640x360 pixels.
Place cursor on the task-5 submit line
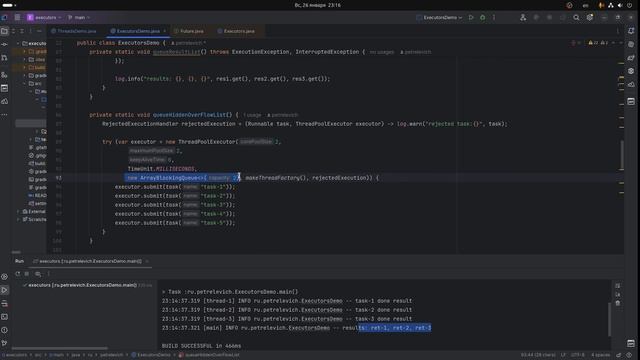[175, 223]
